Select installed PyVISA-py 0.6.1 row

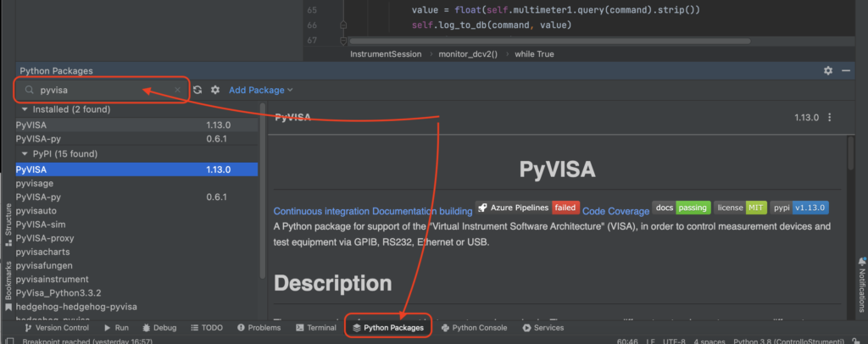click(x=136, y=139)
